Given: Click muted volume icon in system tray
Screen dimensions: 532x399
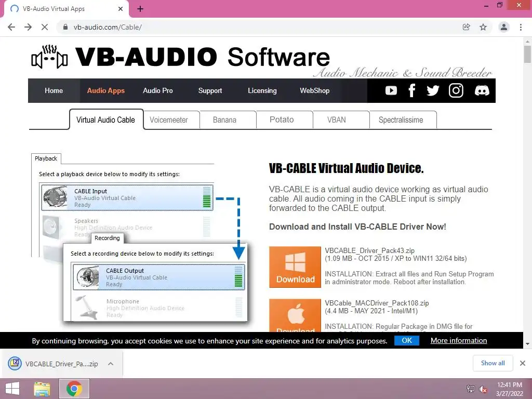Looking at the screenshot, I should [483, 389].
